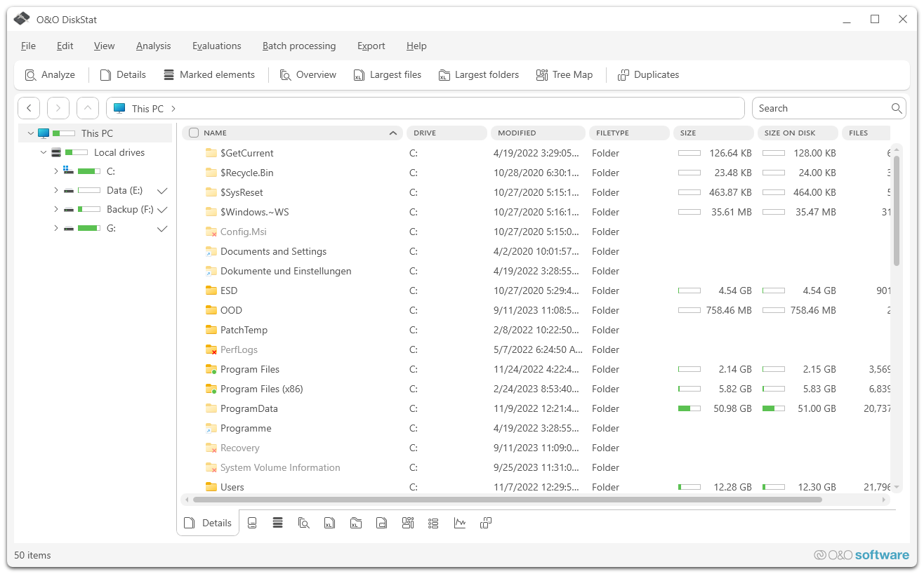The height and width of the screenshot is (574, 924).
Task: Click the Users size on disk bar
Action: point(774,487)
